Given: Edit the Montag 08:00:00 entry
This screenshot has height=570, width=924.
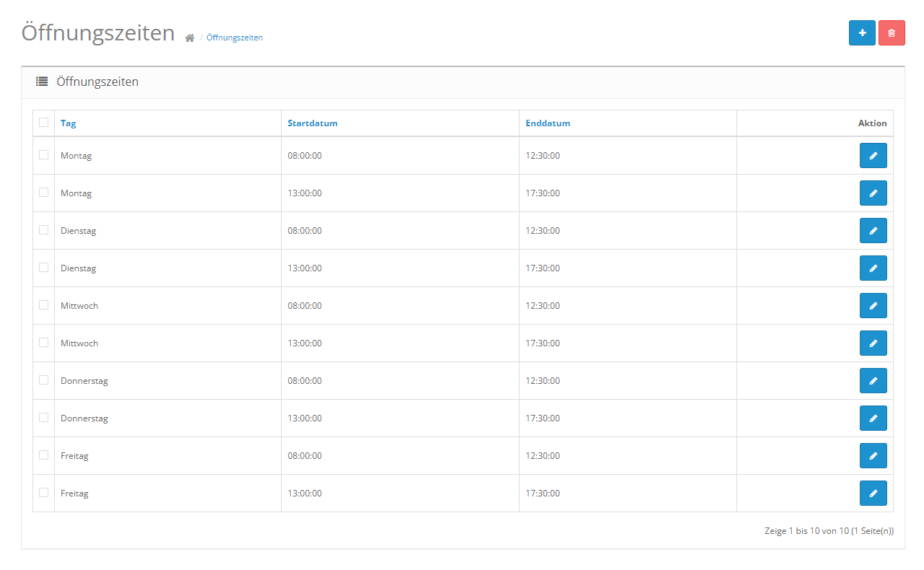Looking at the screenshot, I should (x=873, y=156).
